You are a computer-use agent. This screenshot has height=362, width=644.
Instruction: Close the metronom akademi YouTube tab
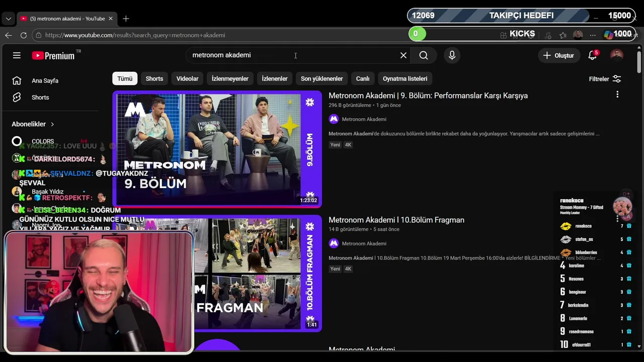(x=111, y=19)
